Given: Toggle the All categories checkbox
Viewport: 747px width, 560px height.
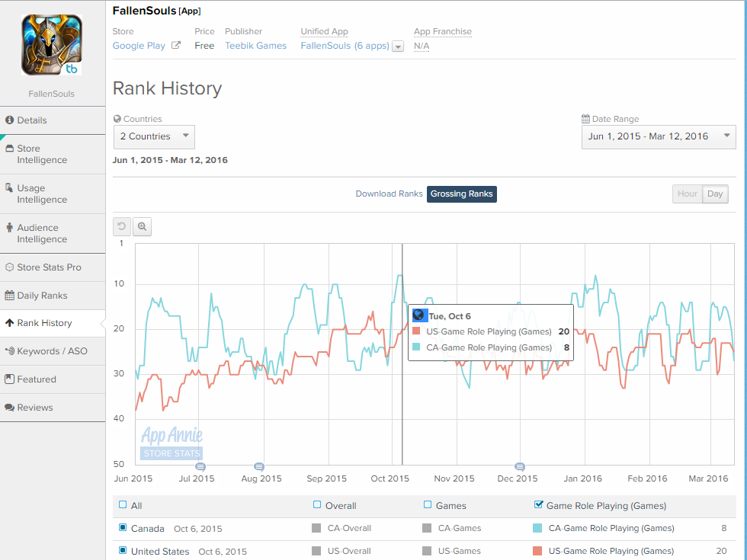Looking at the screenshot, I should (123, 504).
